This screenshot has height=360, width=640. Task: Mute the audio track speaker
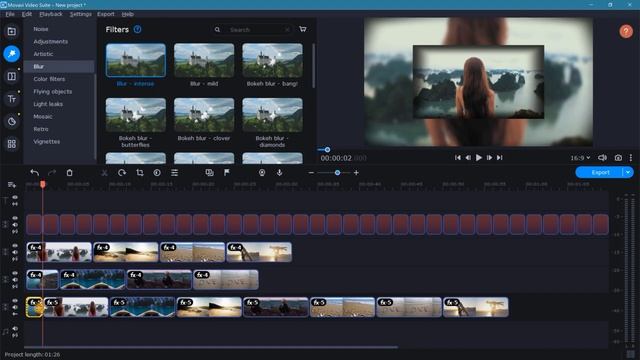click(x=15, y=329)
